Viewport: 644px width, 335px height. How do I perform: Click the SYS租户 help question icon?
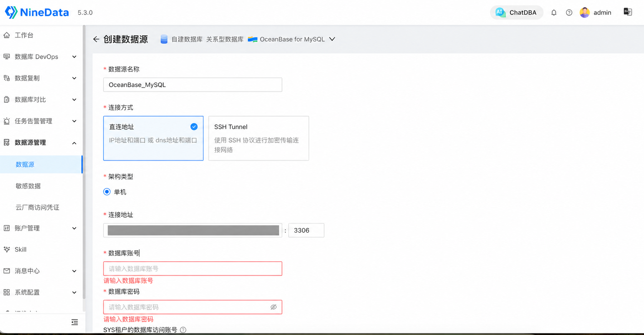coord(183,330)
